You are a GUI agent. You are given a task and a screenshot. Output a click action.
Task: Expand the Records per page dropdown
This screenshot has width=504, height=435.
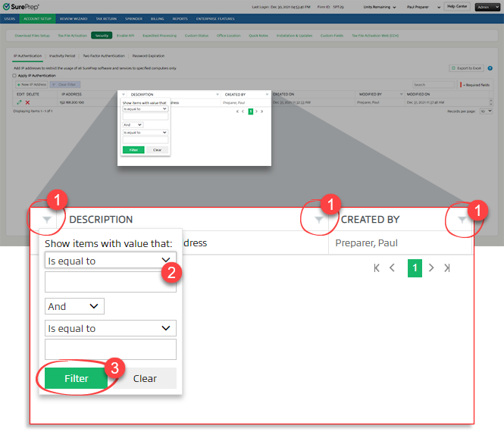tap(486, 111)
